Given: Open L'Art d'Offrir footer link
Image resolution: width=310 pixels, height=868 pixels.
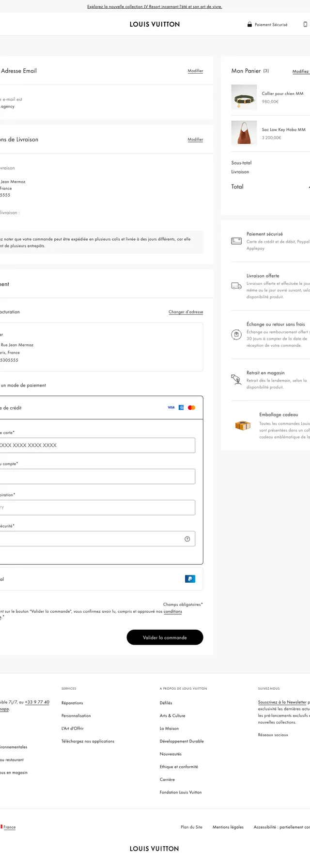Looking at the screenshot, I should (73, 728).
